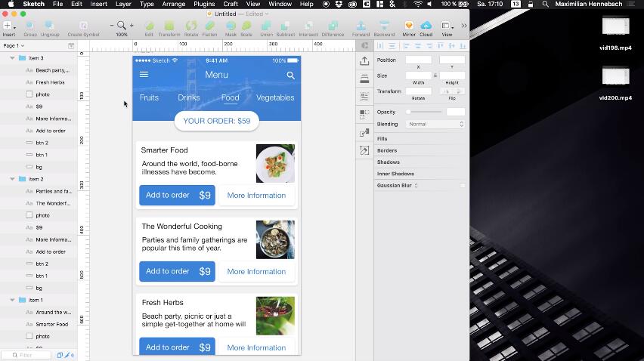Apply the Intersect boolean operation
This screenshot has width=644, height=361.
pyautogui.click(x=308, y=26)
